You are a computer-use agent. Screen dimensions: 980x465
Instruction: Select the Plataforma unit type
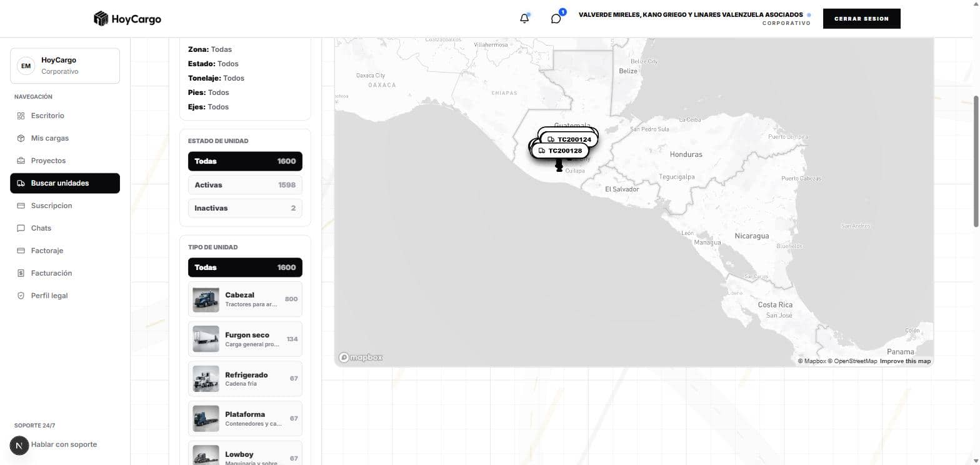click(x=245, y=419)
